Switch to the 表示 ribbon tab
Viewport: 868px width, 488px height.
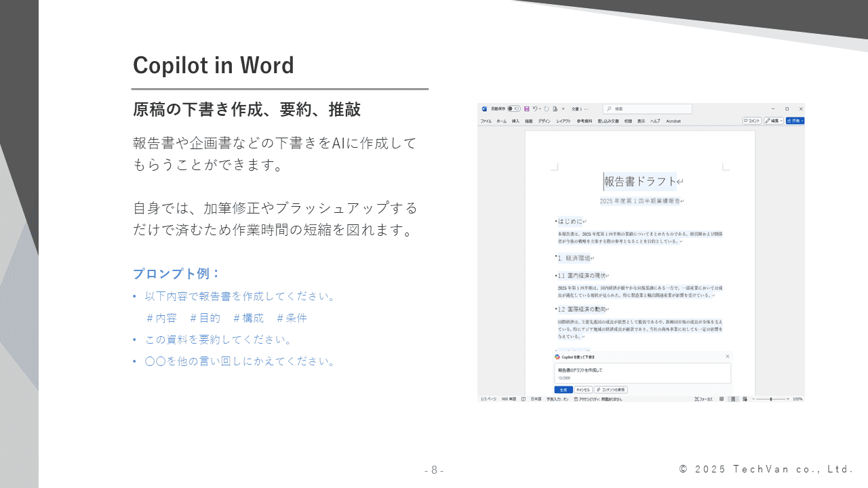[641, 121]
